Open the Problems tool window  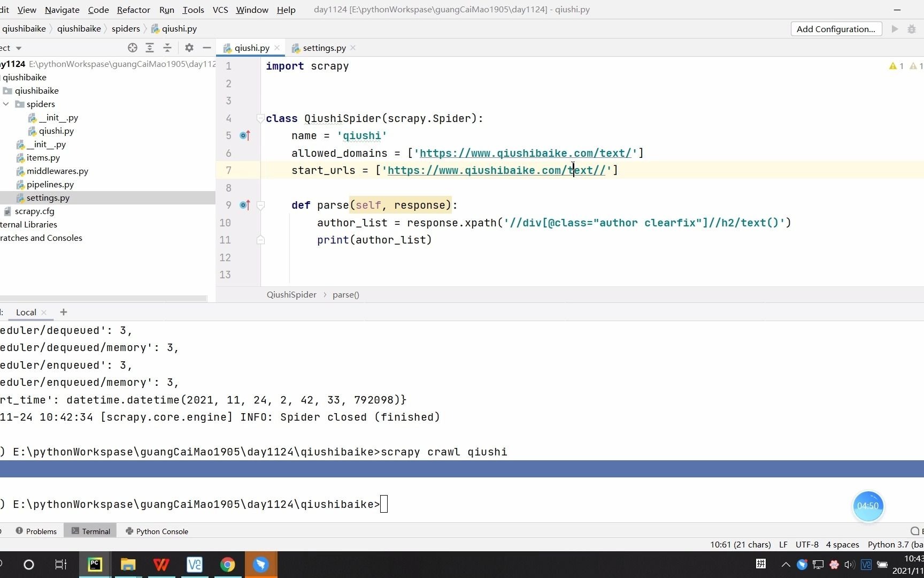pos(36,531)
